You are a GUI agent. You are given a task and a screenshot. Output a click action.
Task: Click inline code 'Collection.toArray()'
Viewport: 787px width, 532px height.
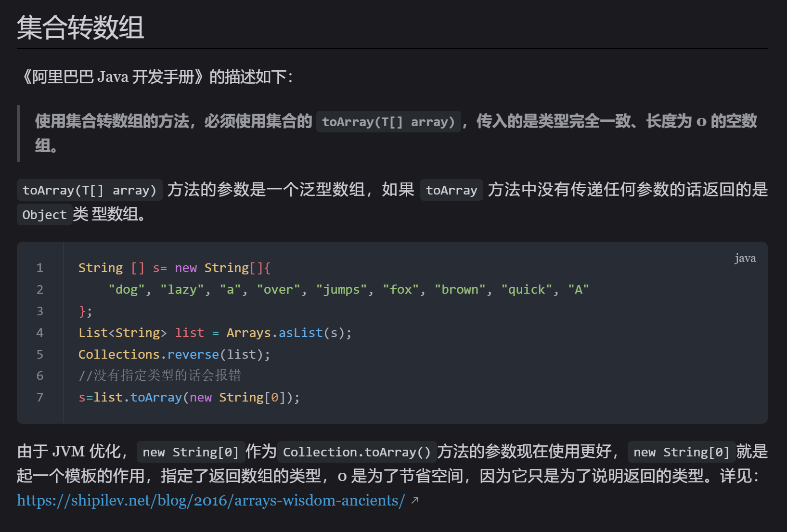pyautogui.click(x=357, y=452)
